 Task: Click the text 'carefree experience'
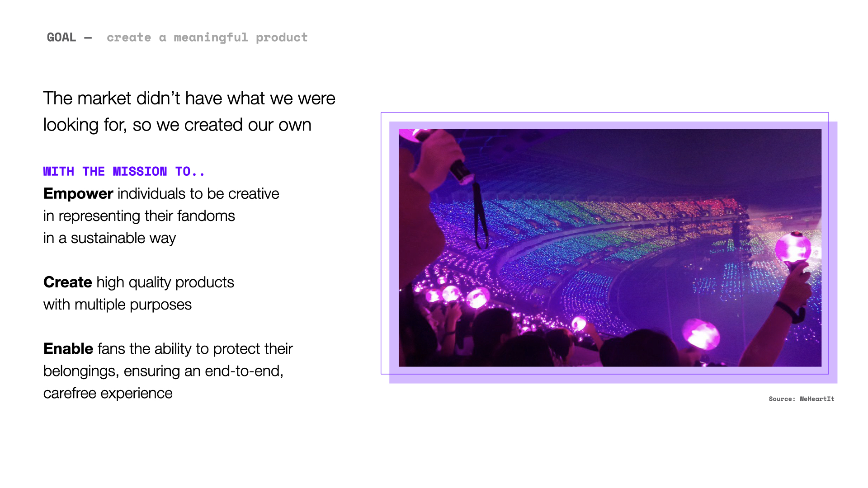[108, 393]
